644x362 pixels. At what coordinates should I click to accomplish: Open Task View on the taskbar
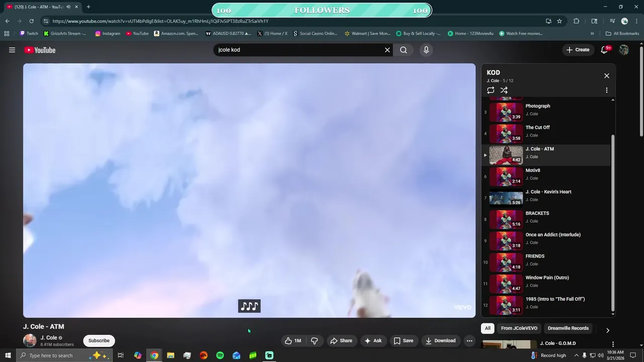click(x=121, y=355)
